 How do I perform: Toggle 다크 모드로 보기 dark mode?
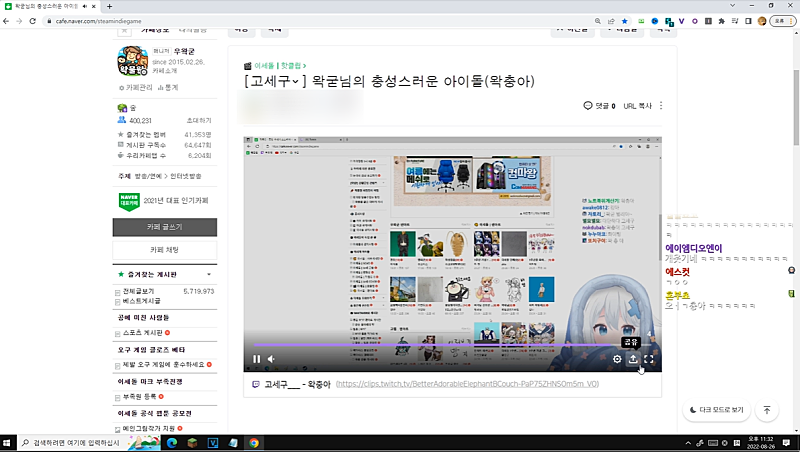point(716,410)
